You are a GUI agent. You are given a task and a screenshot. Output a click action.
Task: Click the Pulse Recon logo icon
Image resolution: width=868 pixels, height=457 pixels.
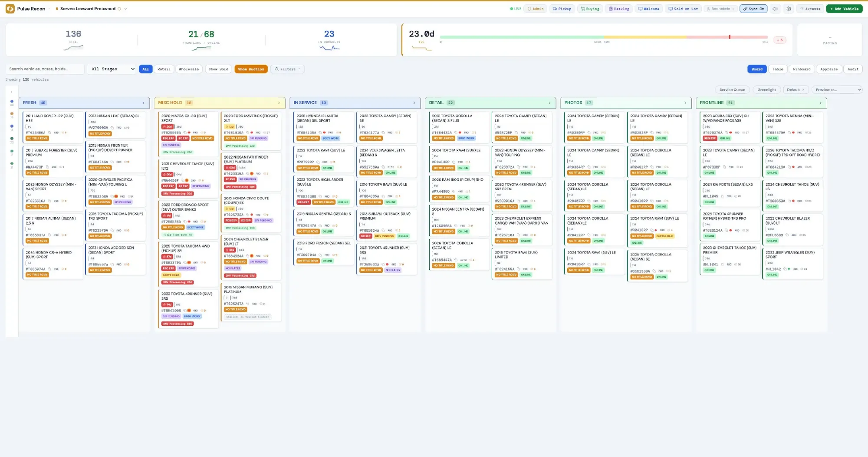[10, 9]
